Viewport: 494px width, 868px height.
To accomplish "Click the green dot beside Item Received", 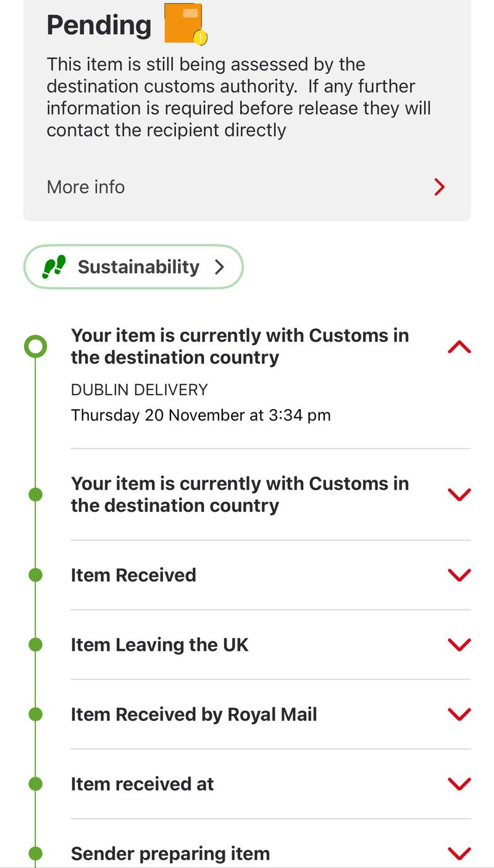I will click(x=36, y=575).
